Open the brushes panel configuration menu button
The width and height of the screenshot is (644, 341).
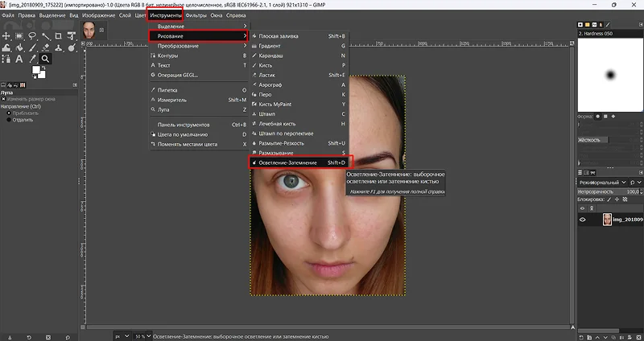[641, 25]
